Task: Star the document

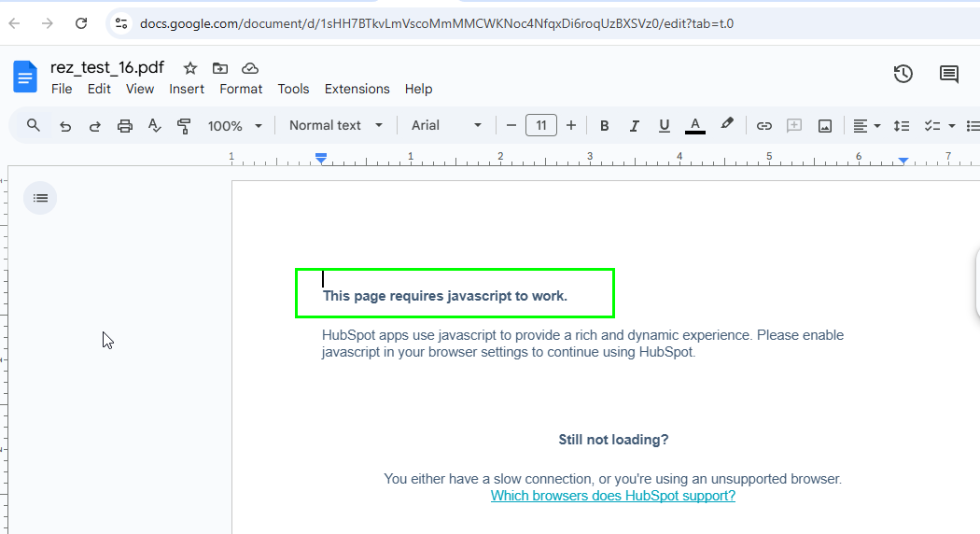Action: pos(190,68)
